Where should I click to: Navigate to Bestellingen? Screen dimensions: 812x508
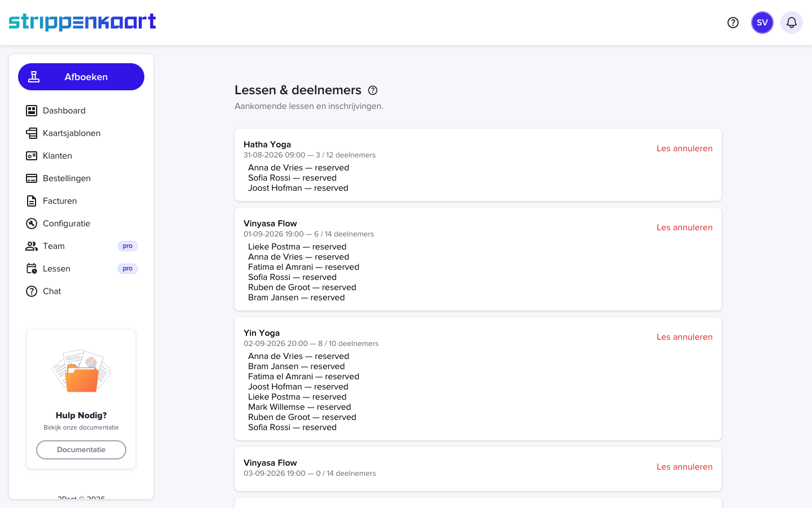81,178
